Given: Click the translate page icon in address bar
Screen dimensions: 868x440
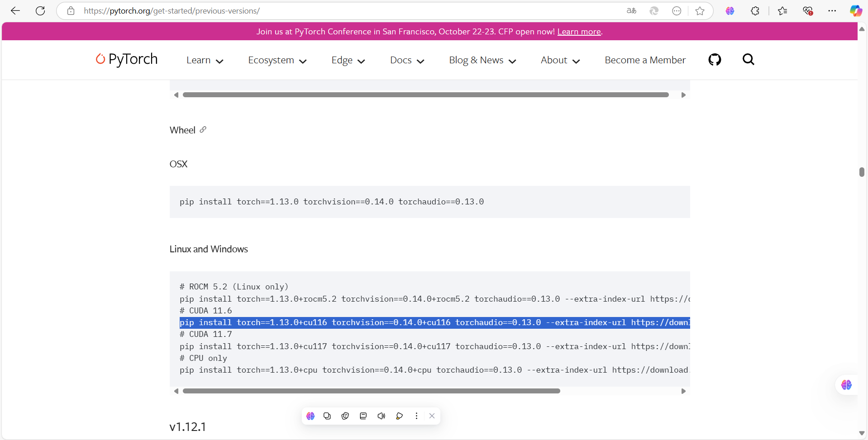Looking at the screenshot, I should coord(631,11).
